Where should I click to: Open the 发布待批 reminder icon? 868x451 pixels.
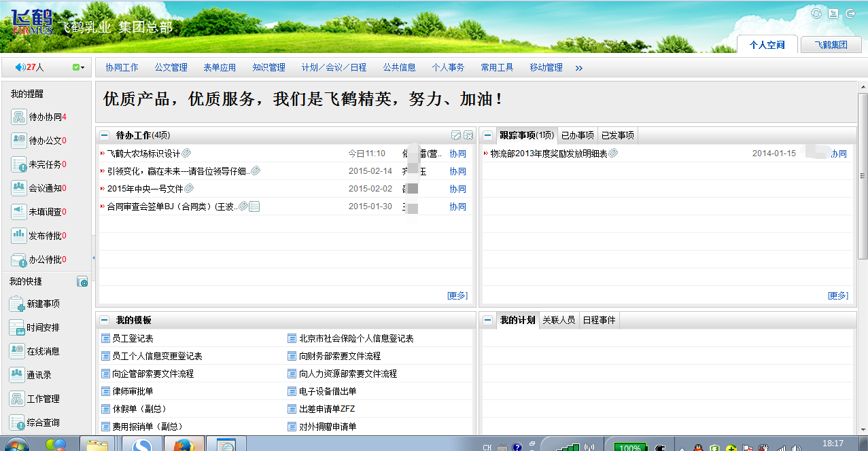pos(18,236)
